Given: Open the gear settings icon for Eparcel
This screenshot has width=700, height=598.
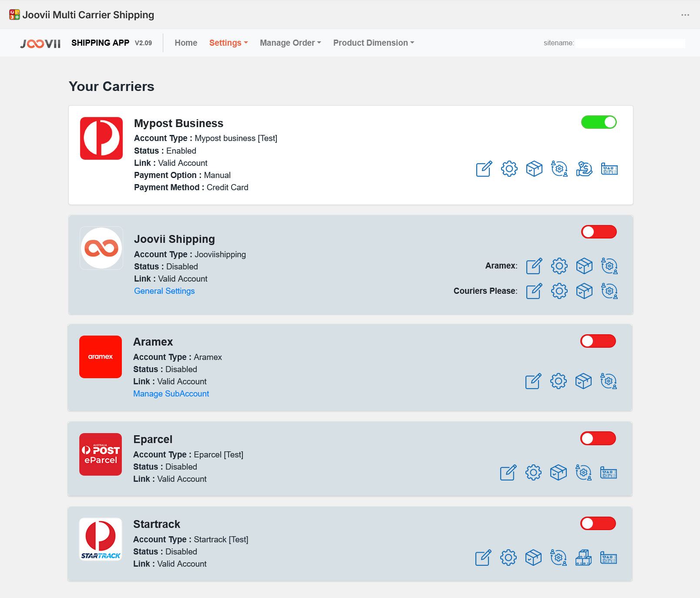Looking at the screenshot, I should tap(533, 472).
